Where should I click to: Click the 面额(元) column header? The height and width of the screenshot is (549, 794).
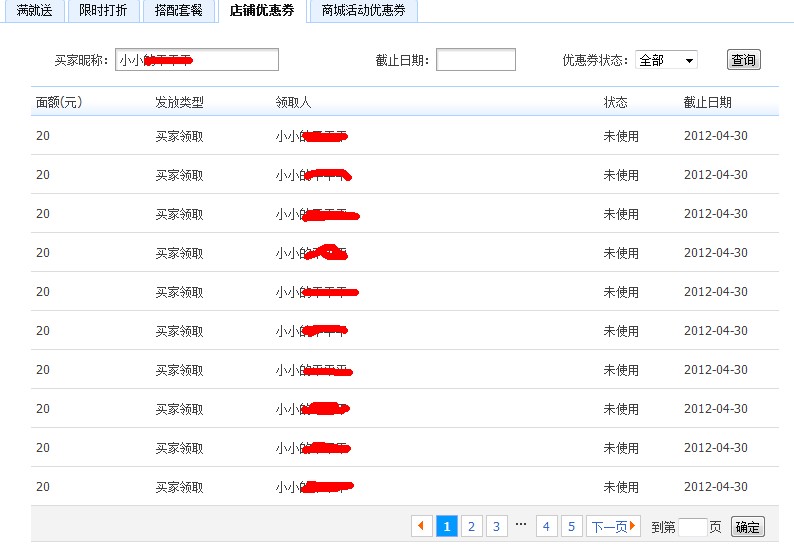[58, 102]
